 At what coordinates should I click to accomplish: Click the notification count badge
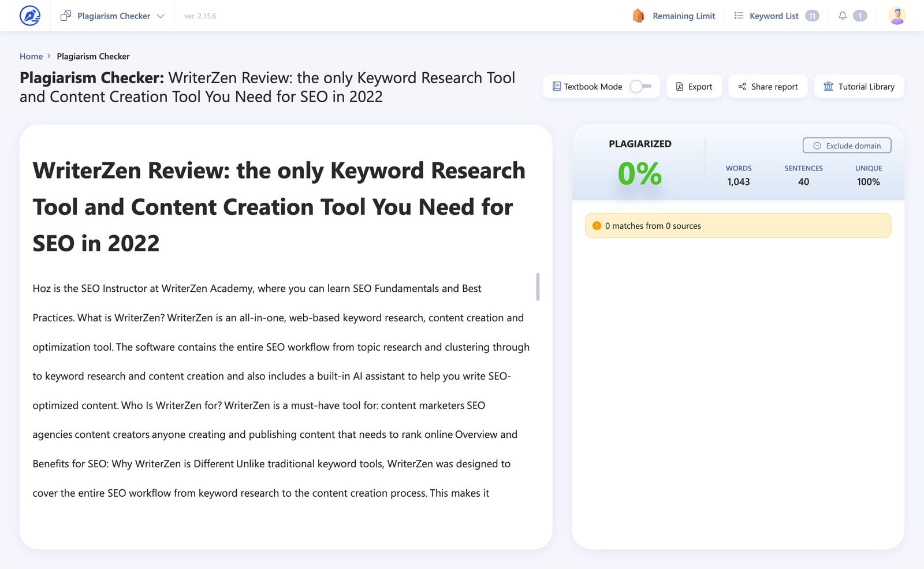point(860,16)
